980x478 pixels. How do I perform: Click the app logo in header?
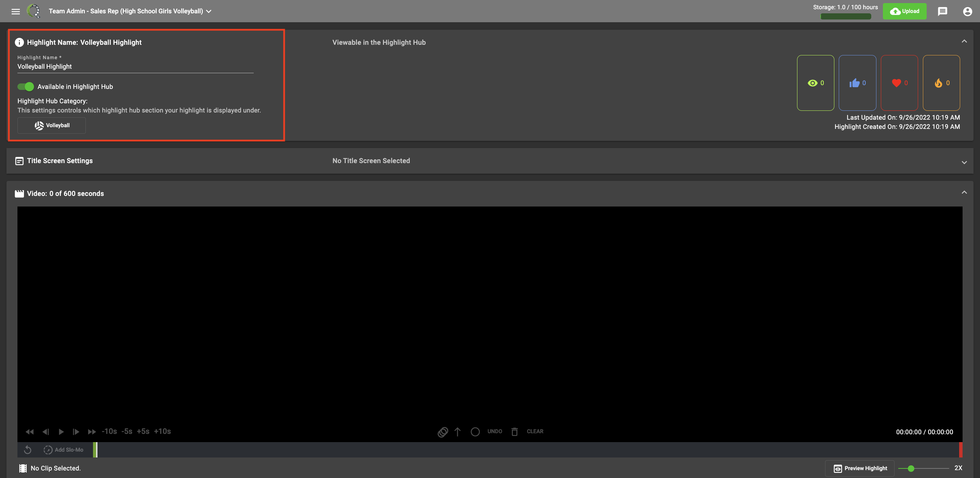click(34, 11)
